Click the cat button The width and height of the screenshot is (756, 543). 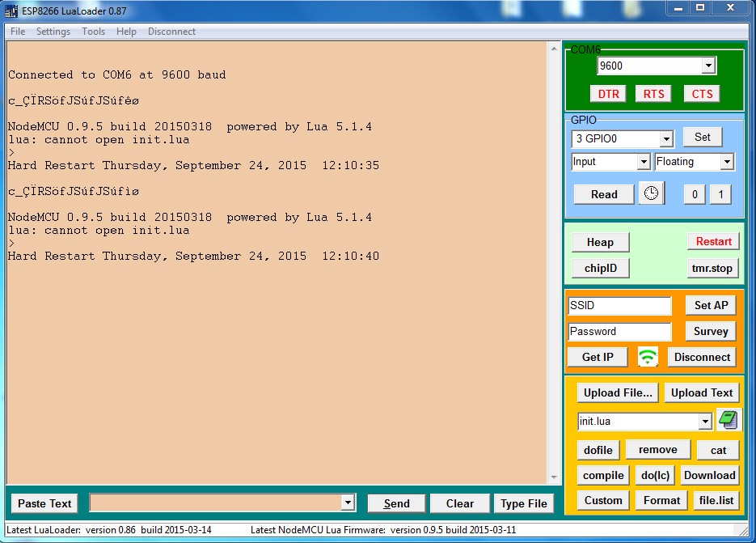[718, 450]
